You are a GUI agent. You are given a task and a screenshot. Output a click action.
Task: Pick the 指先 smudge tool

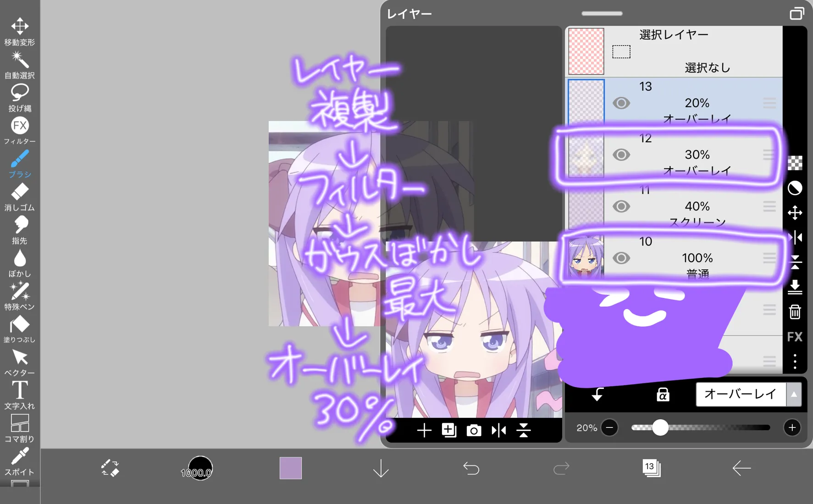(x=20, y=230)
